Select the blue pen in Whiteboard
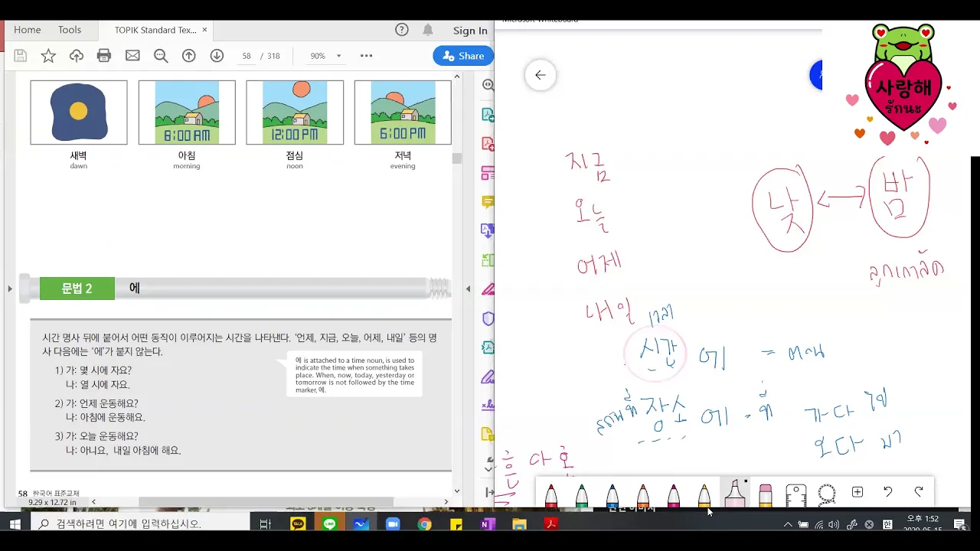 612,494
